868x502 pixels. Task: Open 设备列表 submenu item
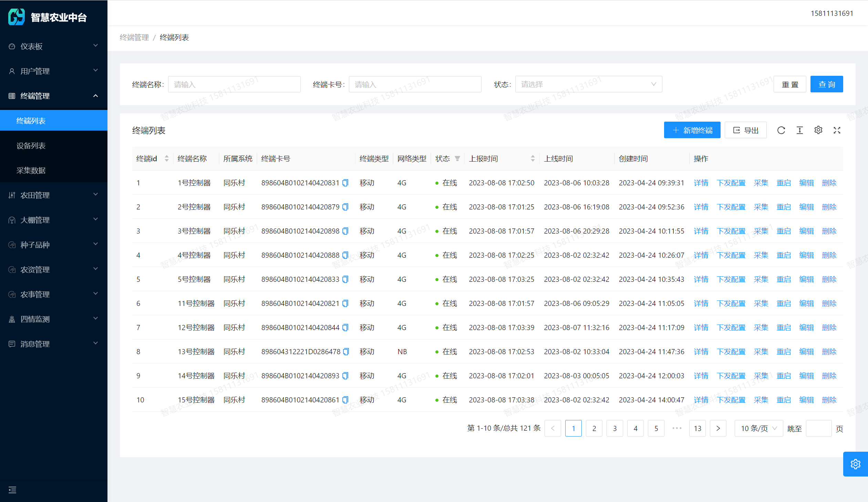pyautogui.click(x=54, y=145)
